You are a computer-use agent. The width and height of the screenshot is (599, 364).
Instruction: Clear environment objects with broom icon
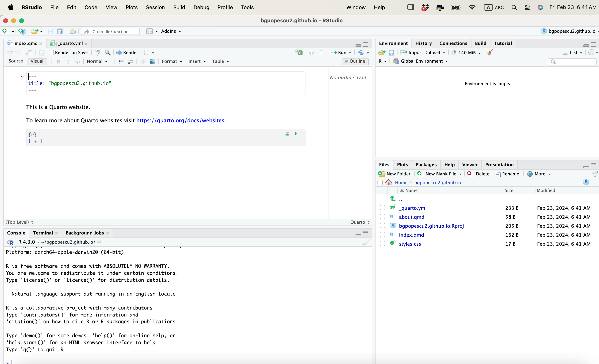point(490,52)
